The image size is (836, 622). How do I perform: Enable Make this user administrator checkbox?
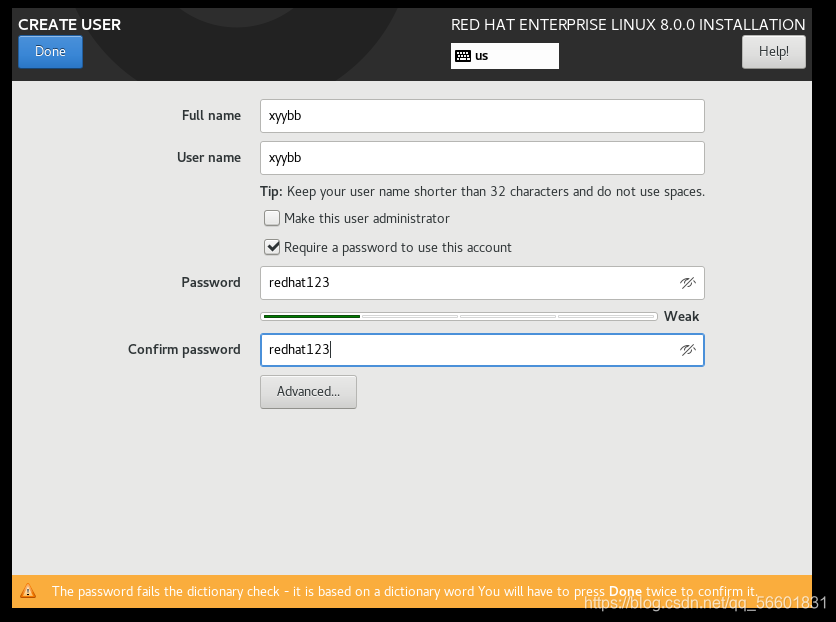pyautogui.click(x=272, y=218)
